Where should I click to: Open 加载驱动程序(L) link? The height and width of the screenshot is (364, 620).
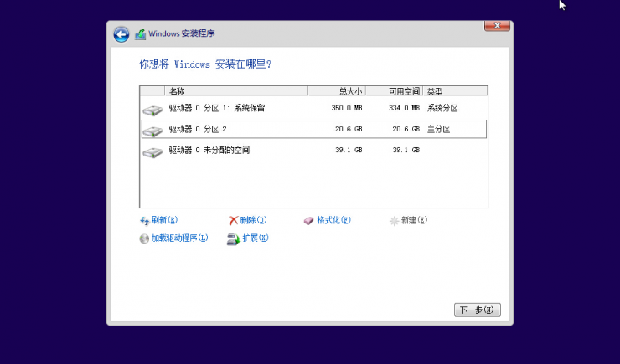coord(179,238)
